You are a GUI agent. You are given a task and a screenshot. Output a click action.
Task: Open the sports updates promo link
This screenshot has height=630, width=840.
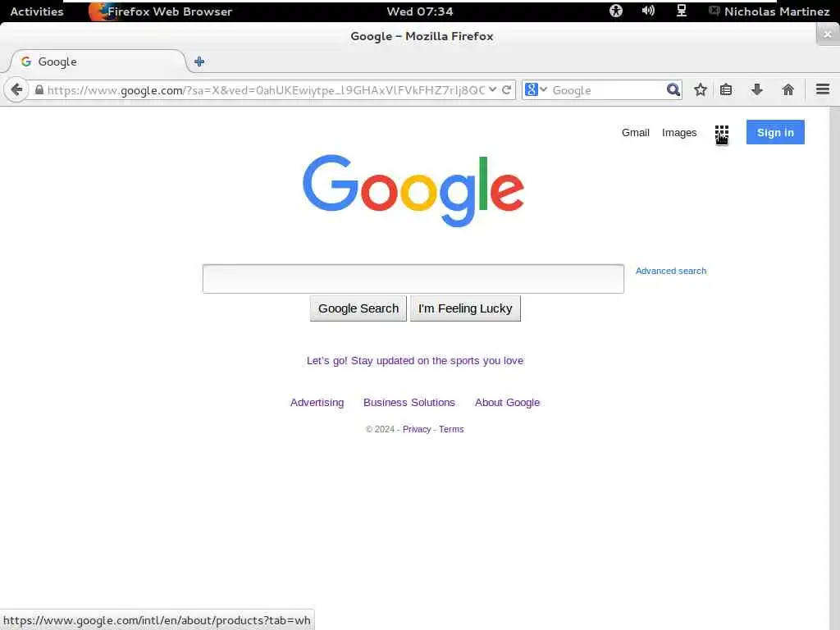point(414,361)
